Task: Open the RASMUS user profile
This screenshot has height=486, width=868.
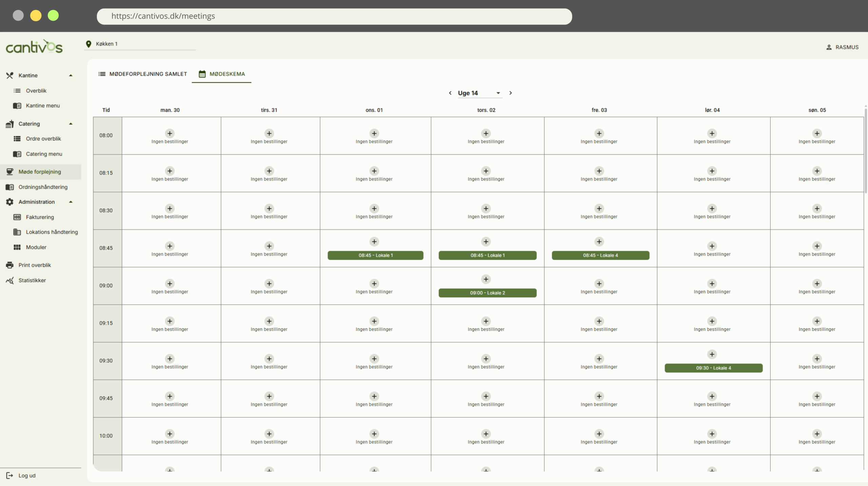Action: point(842,47)
